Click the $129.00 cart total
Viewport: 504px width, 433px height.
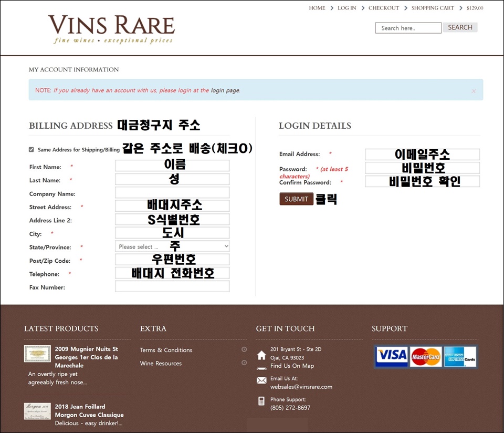[475, 8]
